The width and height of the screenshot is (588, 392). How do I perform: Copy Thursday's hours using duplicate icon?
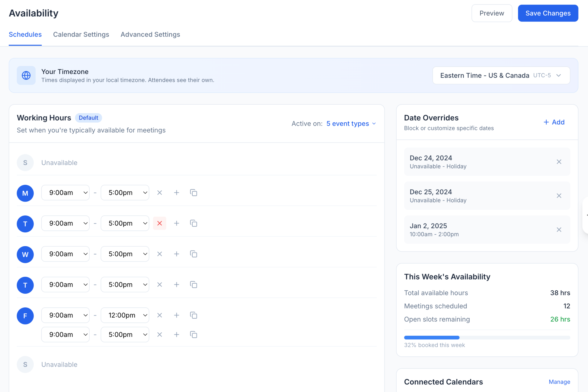pos(193,284)
